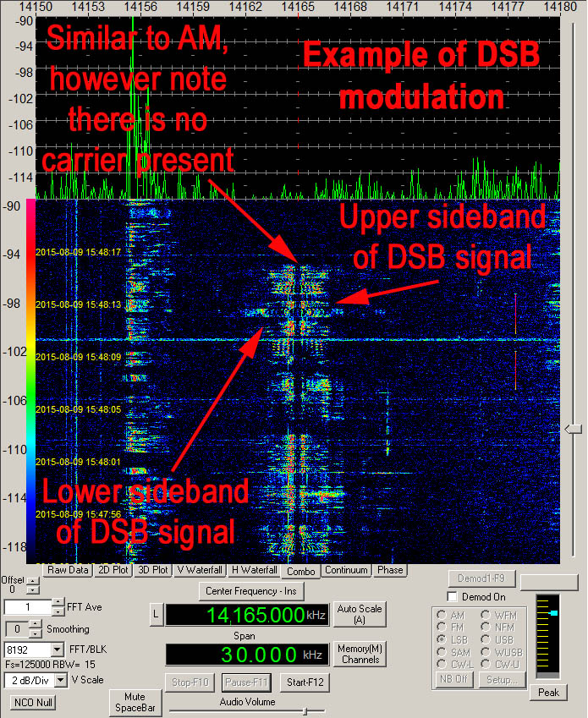Select the H Waterfall tab
Screen dimensions: 588x718
(x=254, y=570)
